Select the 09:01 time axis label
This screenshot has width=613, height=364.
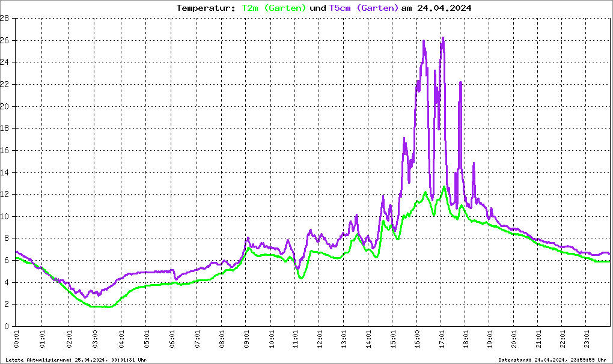coord(246,340)
